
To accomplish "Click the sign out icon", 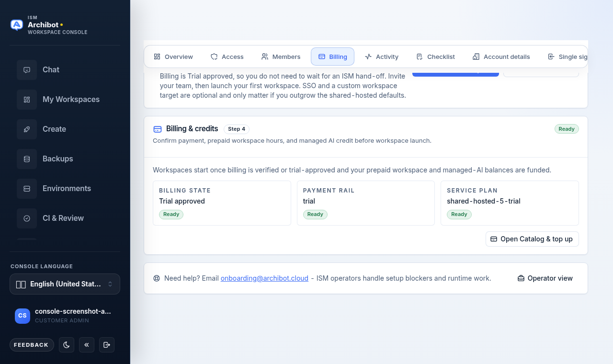I will click(107, 345).
